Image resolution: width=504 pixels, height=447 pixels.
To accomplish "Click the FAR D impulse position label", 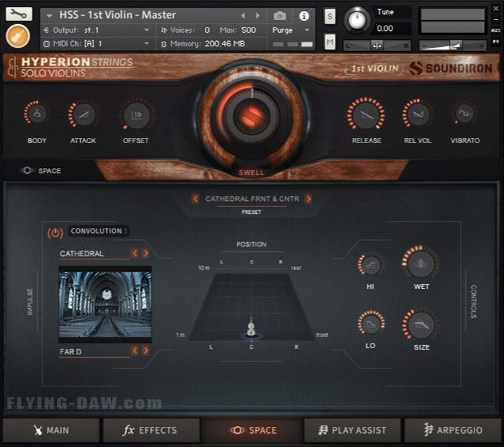I will (x=71, y=352).
